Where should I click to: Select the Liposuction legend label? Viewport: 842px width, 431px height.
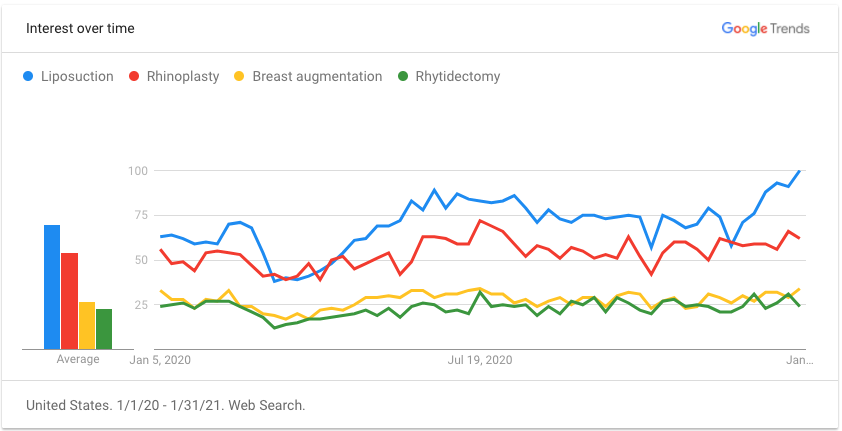[77, 76]
